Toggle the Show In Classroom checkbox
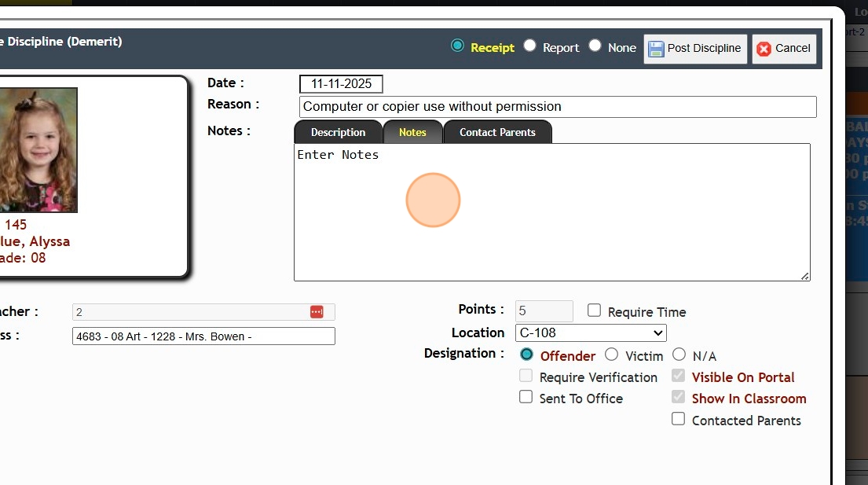 click(678, 397)
